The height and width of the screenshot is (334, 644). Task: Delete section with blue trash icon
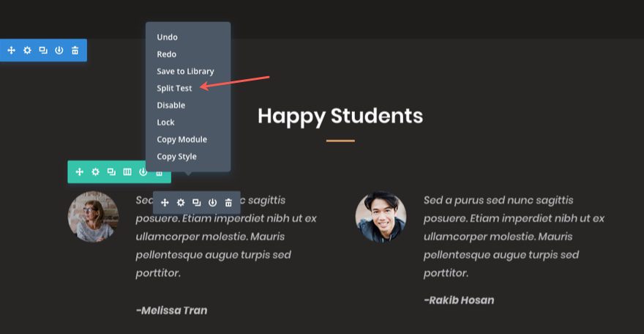75,50
